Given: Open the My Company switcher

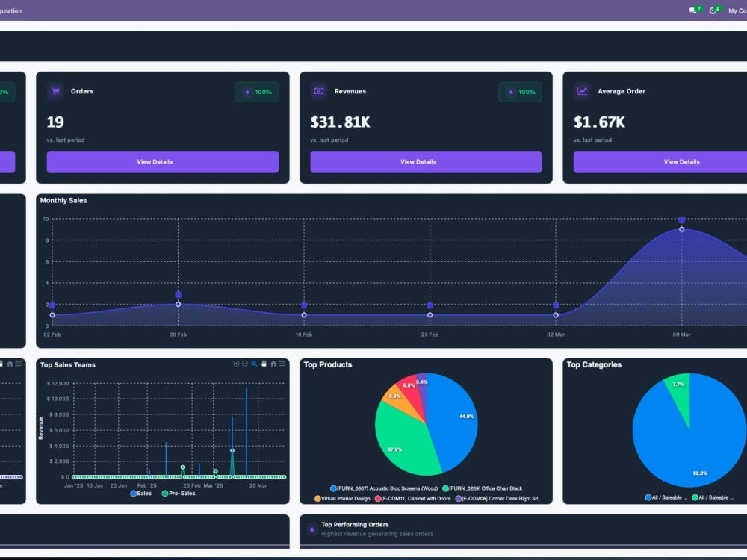Looking at the screenshot, I should coord(737,10).
